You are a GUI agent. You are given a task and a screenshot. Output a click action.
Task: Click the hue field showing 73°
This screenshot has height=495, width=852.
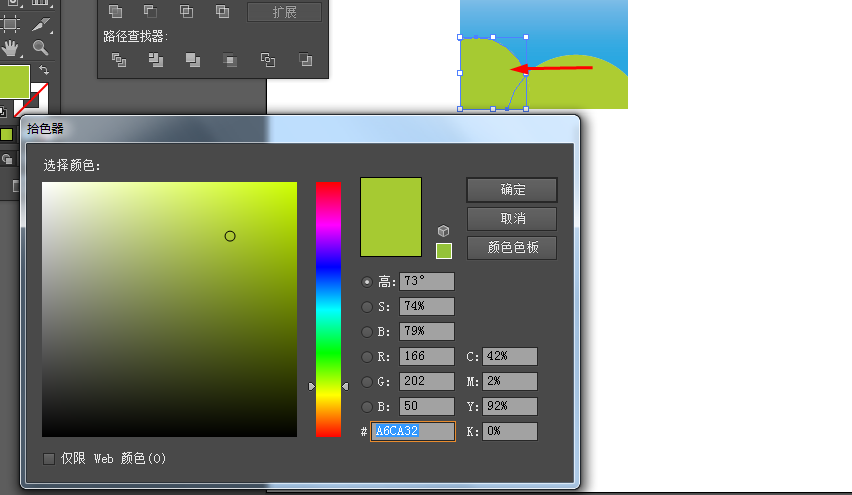[427, 281]
